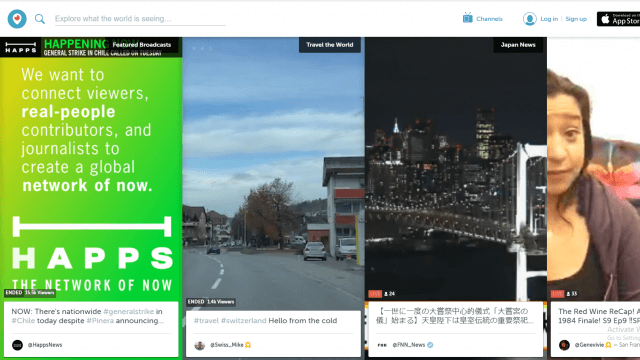640x360 pixels.
Task: Click the @Swiss_Mike profile avatar
Action: coord(200,345)
